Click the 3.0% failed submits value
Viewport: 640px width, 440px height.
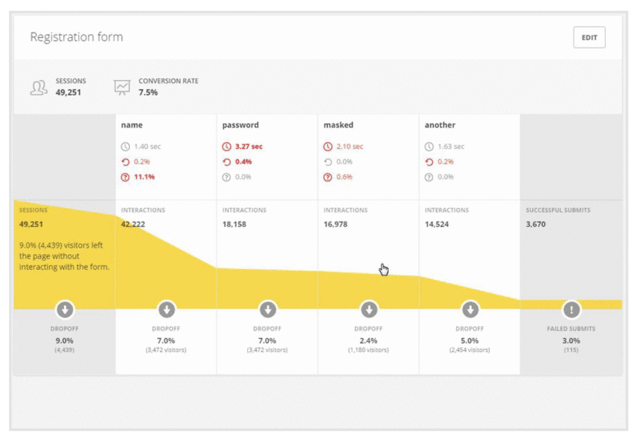click(571, 340)
